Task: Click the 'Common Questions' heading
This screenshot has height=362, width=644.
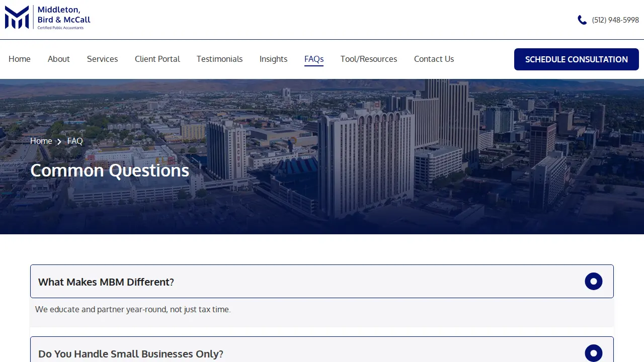Action: coord(110,170)
